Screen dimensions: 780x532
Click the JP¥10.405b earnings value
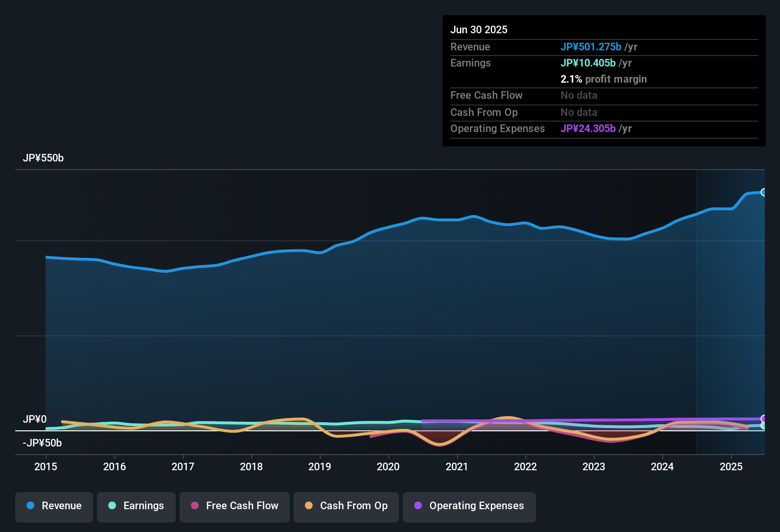point(588,63)
